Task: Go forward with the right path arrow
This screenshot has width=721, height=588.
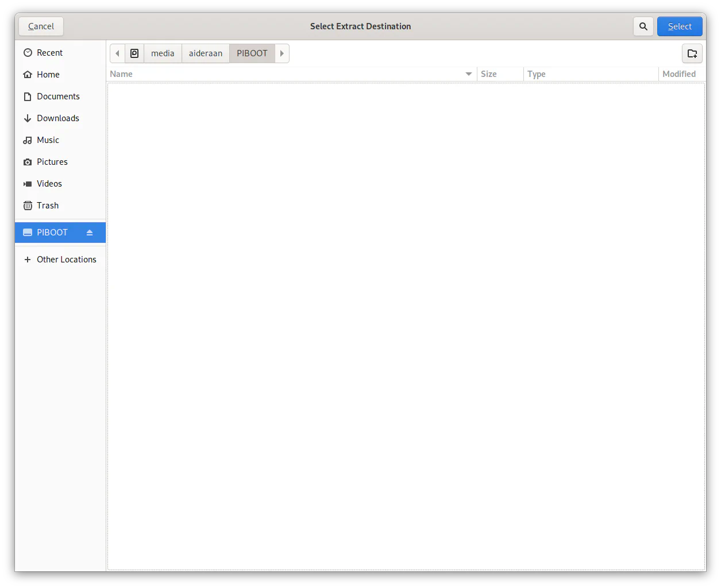Action: (282, 53)
